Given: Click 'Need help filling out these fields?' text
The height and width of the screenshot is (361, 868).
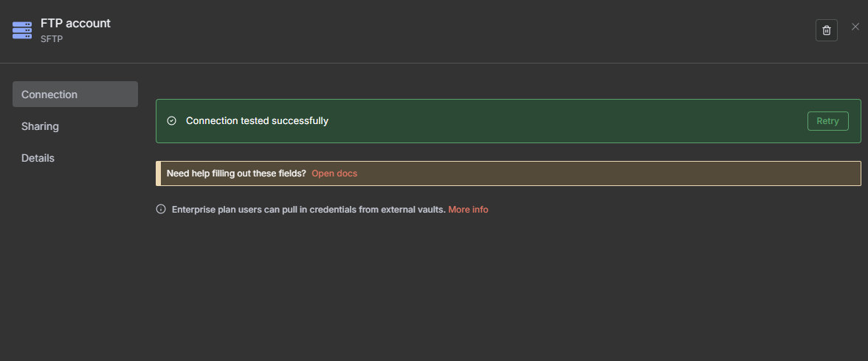Looking at the screenshot, I should 236,173.
